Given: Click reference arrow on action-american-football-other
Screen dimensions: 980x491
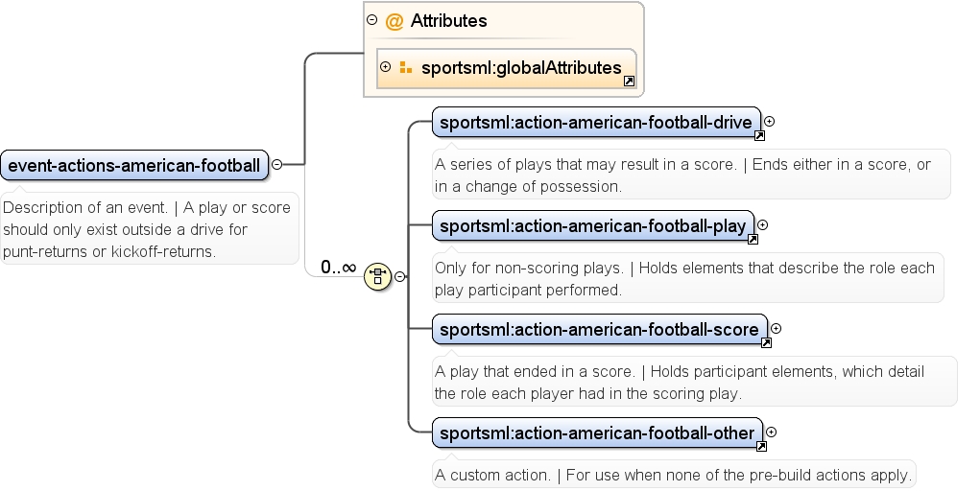Looking at the screenshot, I should tap(761, 446).
